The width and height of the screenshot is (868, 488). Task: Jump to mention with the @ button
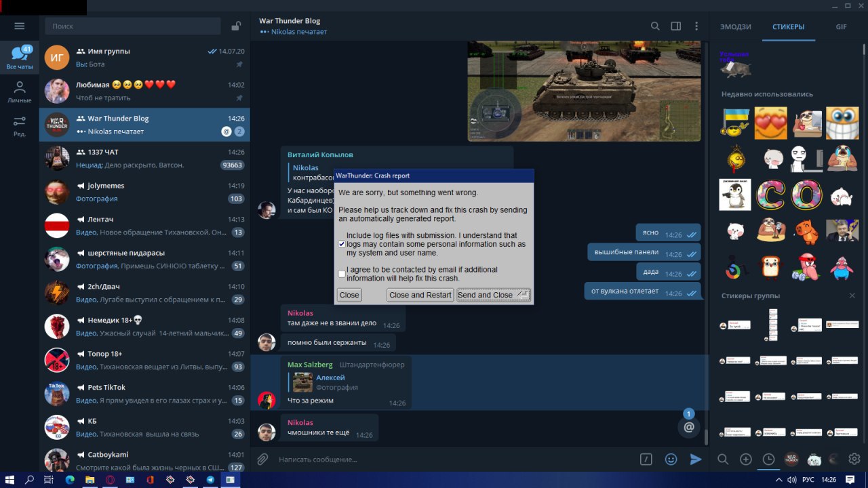tap(688, 427)
